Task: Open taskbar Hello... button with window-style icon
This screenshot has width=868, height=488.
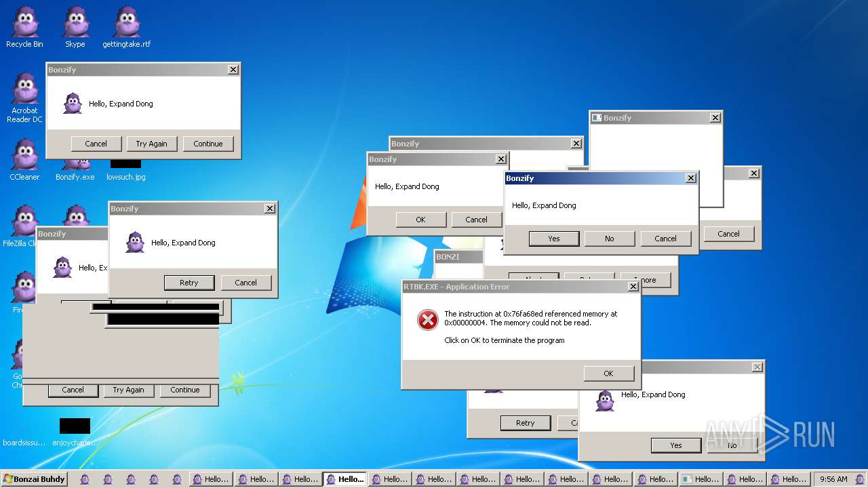Action: (x=701, y=479)
